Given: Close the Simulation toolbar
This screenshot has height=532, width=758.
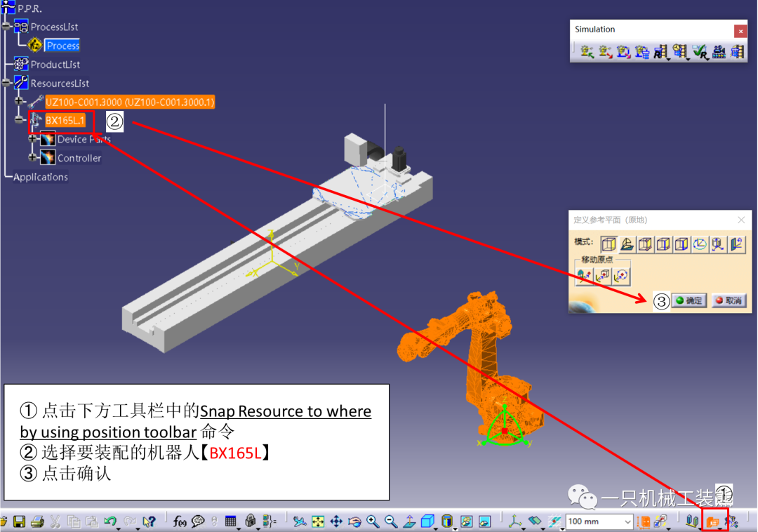Looking at the screenshot, I should pyautogui.click(x=740, y=31).
